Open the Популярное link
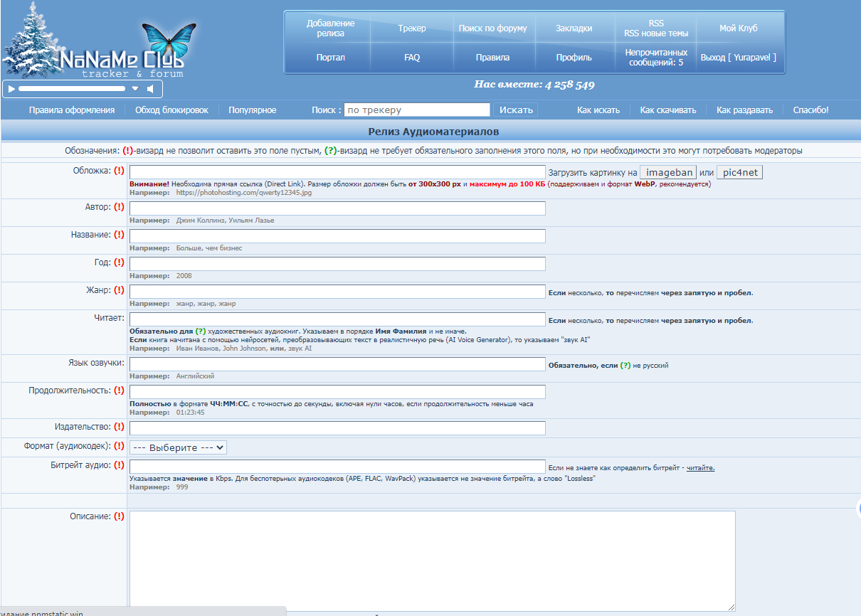This screenshot has width=861, height=616. [x=253, y=110]
